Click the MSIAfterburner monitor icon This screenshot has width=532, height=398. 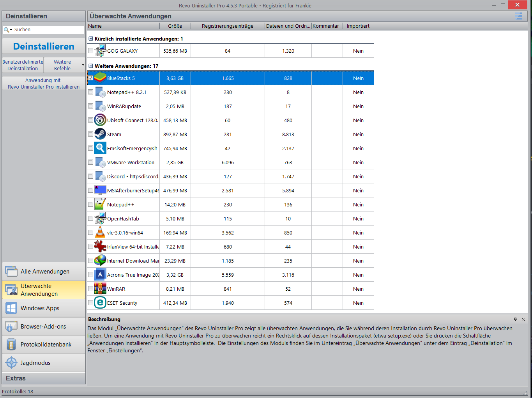coord(100,190)
